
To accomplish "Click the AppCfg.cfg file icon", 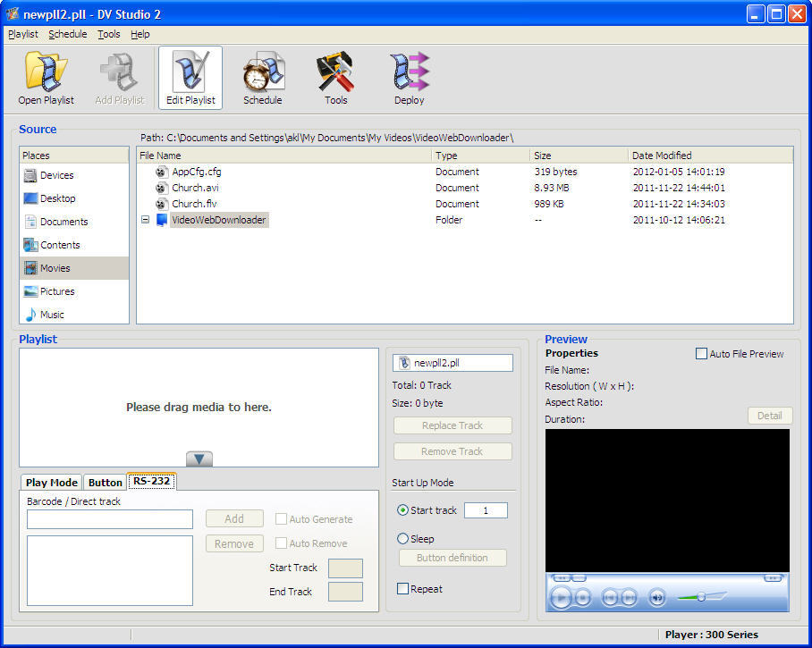I will 162,172.
